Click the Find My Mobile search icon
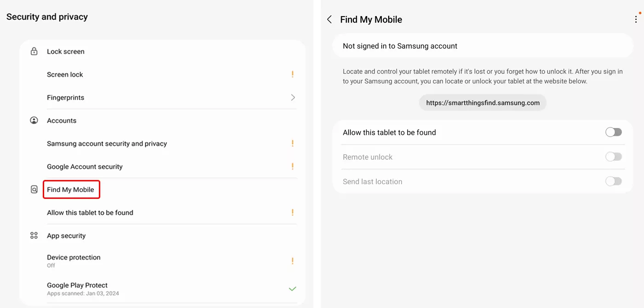Image resolution: width=644 pixels, height=308 pixels. click(x=34, y=189)
